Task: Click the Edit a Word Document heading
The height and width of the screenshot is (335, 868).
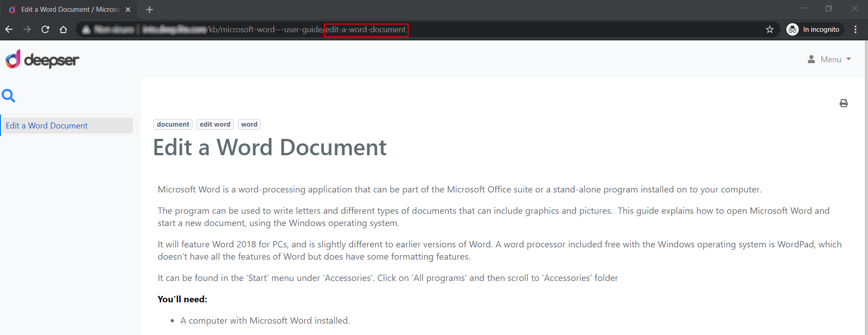Action: coord(270,148)
